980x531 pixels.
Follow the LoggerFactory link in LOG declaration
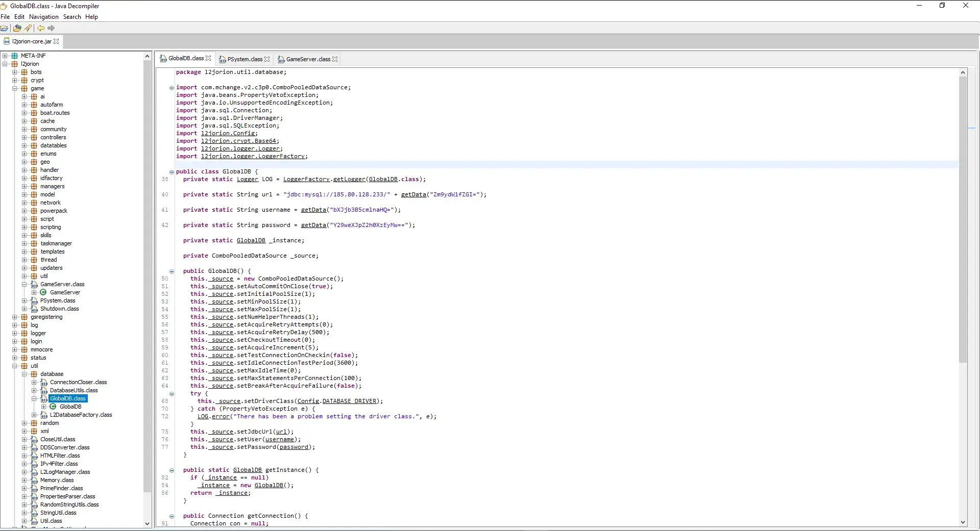click(x=306, y=180)
